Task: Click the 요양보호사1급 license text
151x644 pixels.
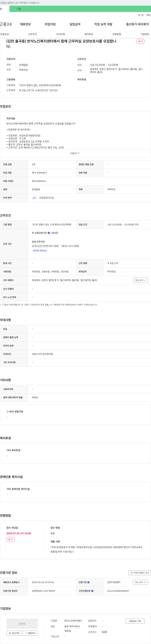Action: coord(47,198)
